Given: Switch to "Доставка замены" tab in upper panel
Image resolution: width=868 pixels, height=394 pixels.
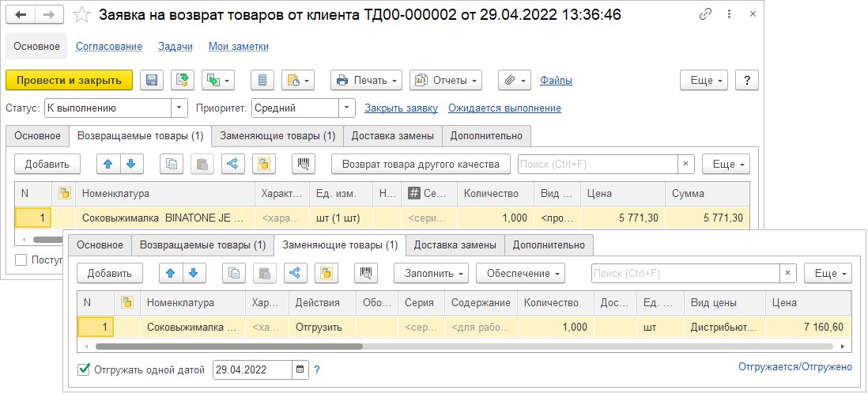Looking at the screenshot, I should pyautogui.click(x=392, y=136).
